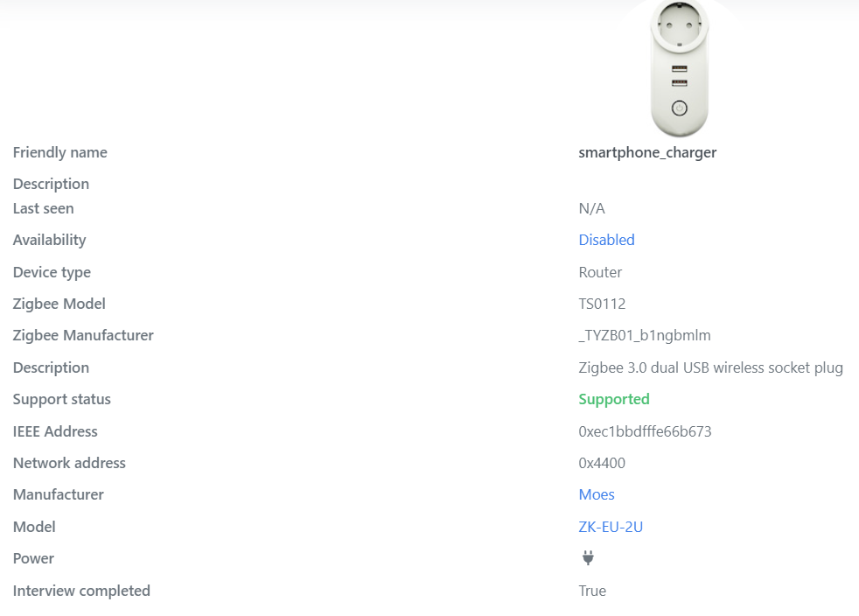This screenshot has width=859, height=616.
Task: Click the dual USB socket description text
Action: pos(711,367)
